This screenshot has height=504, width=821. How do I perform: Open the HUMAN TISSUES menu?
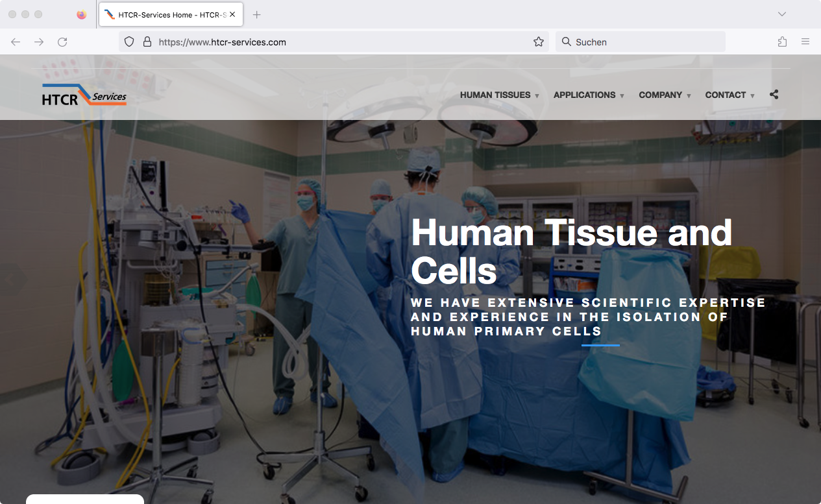click(x=495, y=95)
